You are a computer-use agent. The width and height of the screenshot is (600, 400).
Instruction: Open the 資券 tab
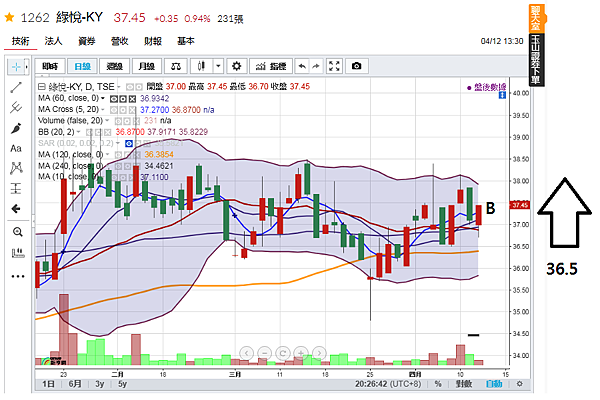point(86,41)
